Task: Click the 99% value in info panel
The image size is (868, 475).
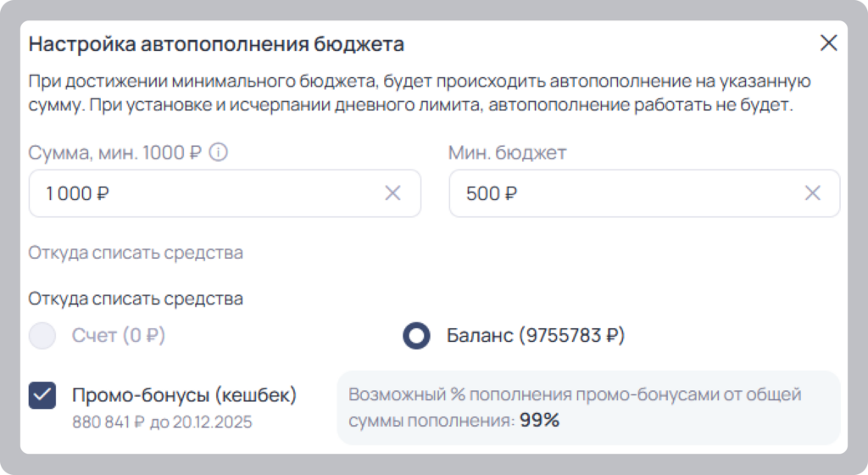Action: click(x=539, y=420)
